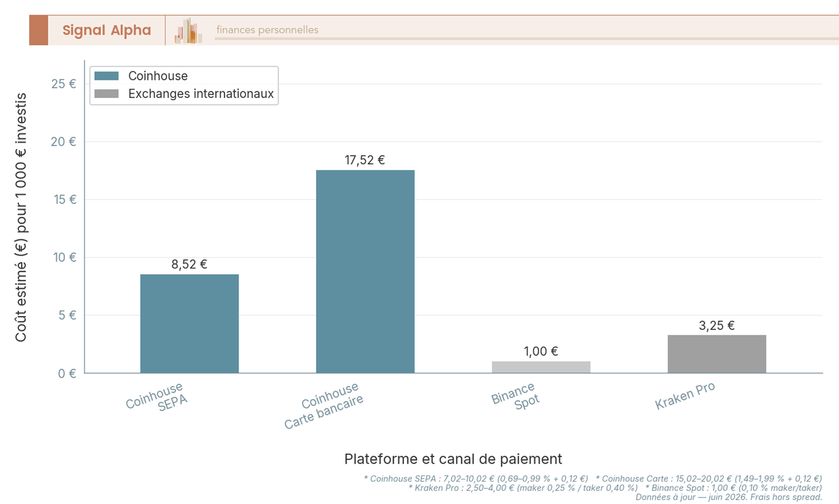Click the Kraken Pro bar
The height and width of the screenshot is (504, 839).
click(717, 354)
